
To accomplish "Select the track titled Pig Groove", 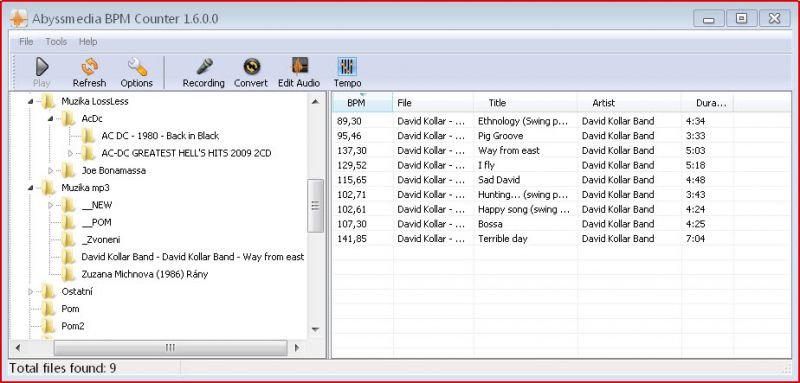I will (x=501, y=136).
